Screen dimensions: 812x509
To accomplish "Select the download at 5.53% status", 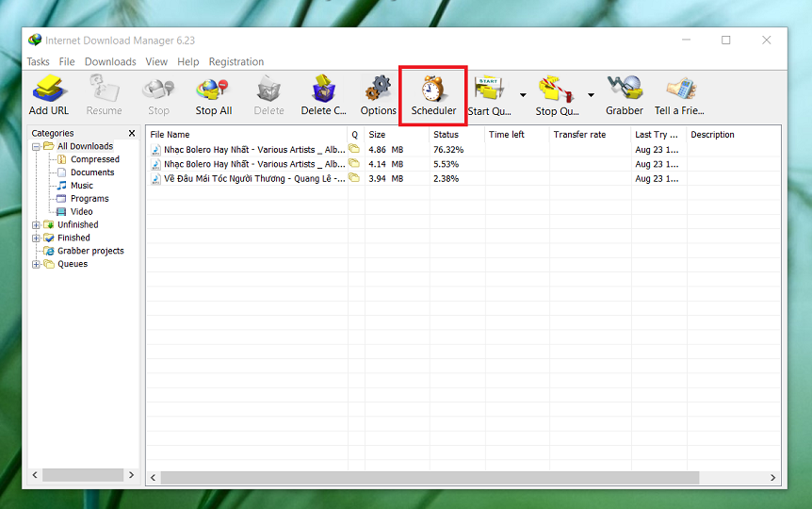I will point(463,164).
